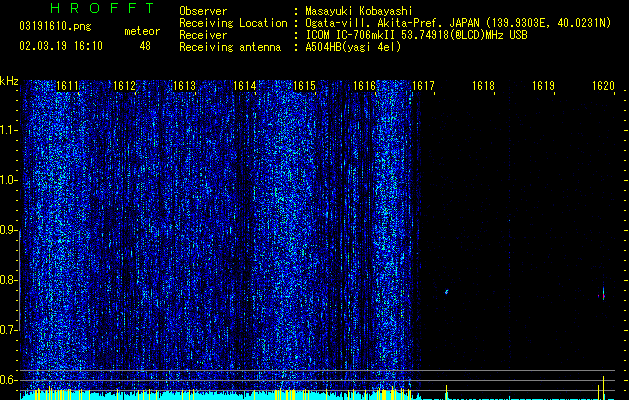
Task: Select observer name Masayuki Kobayashi
Action: pyautogui.click(x=359, y=11)
